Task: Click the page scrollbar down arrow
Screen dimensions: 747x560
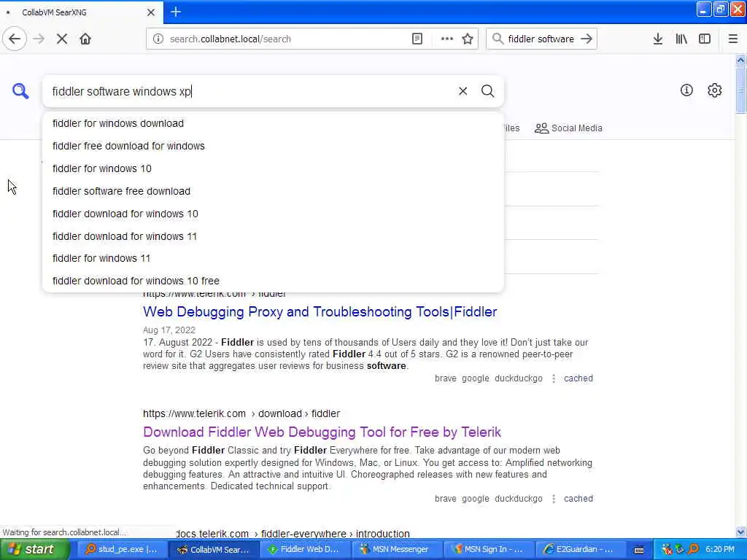Action: pos(740,532)
